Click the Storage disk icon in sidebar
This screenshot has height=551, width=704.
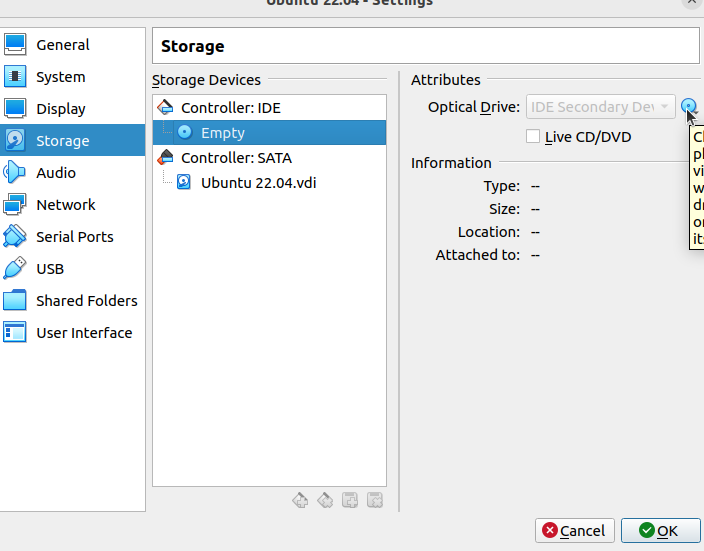click(15, 141)
